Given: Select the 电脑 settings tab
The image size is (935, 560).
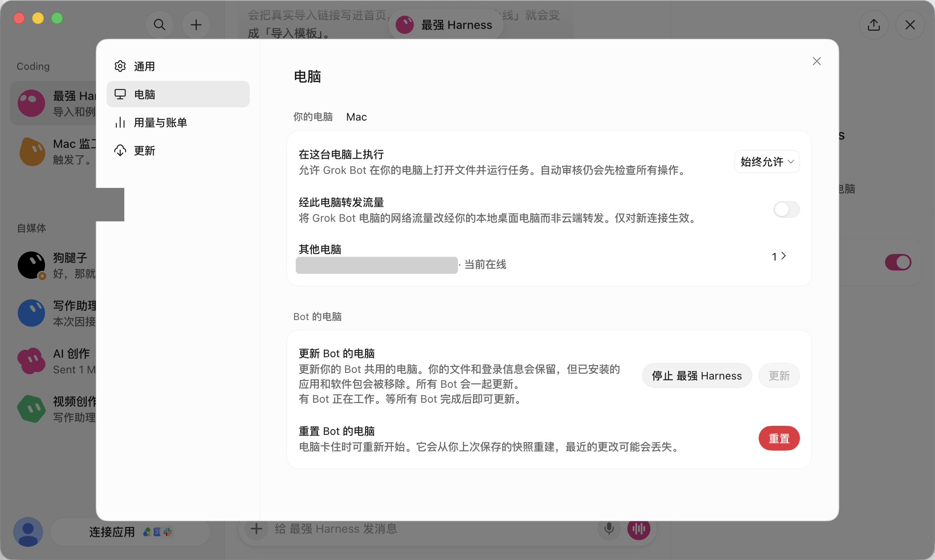Looking at the screenshot, I should [x=178, y=94].
